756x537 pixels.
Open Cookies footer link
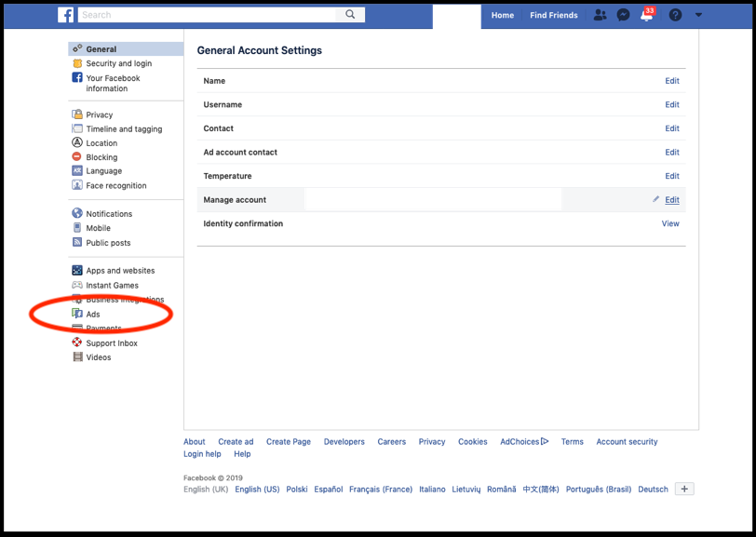pyautogui.click(x=473, y=441)
